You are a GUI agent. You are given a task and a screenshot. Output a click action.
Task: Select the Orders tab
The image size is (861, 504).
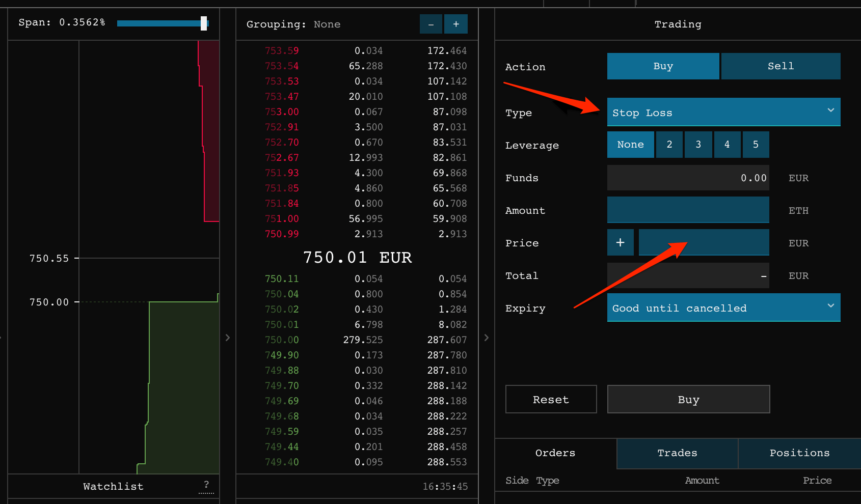point(555,453)
